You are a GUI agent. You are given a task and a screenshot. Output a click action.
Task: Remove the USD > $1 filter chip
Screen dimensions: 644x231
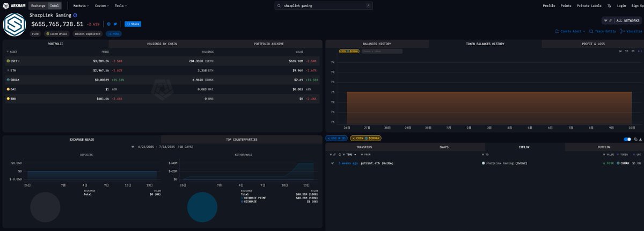(x=328, y=138)
